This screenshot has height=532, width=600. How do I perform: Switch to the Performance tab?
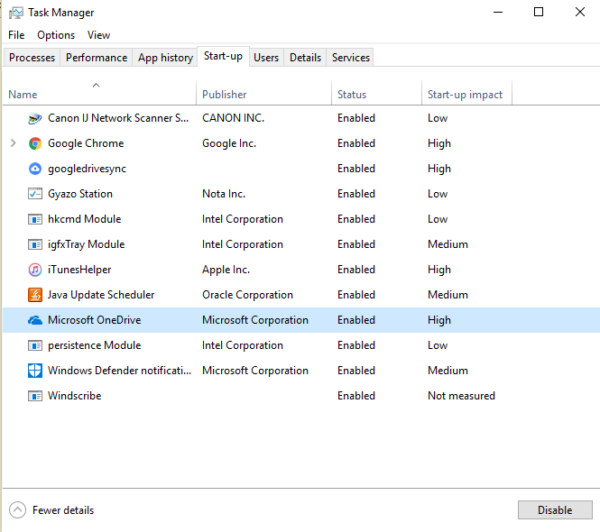point(96,57)
